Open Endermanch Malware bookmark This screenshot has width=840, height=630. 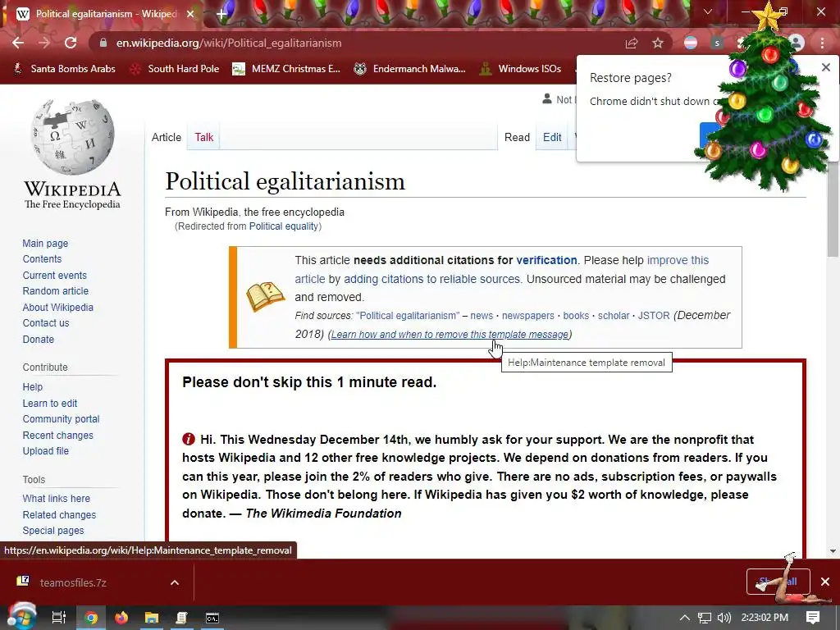(410, 69)
